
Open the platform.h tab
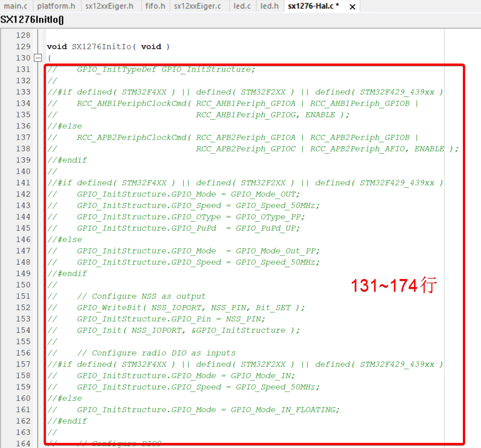click(56, 6)
